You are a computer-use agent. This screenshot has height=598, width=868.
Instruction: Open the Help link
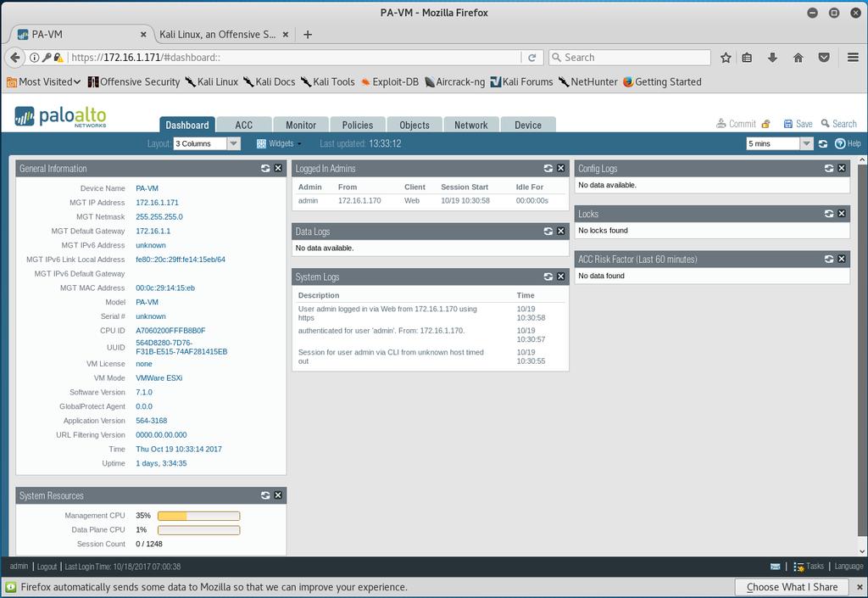click(848, 143)
